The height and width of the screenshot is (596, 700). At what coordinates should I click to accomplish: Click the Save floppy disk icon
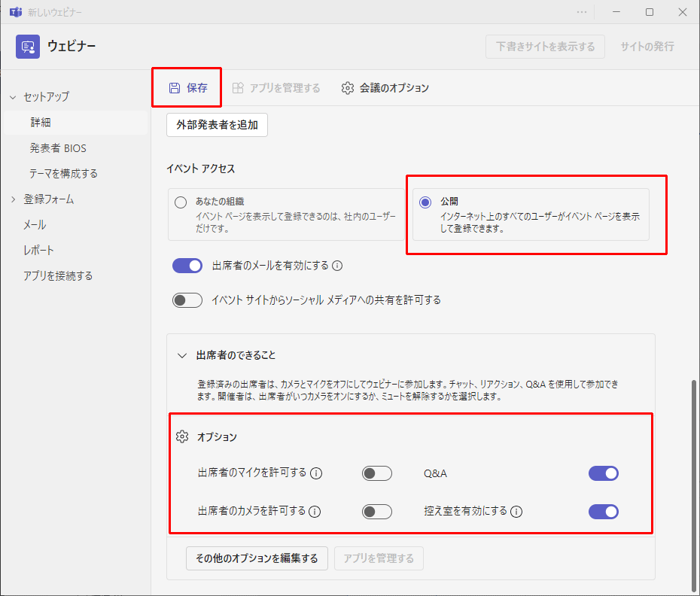tap(175, 88)
